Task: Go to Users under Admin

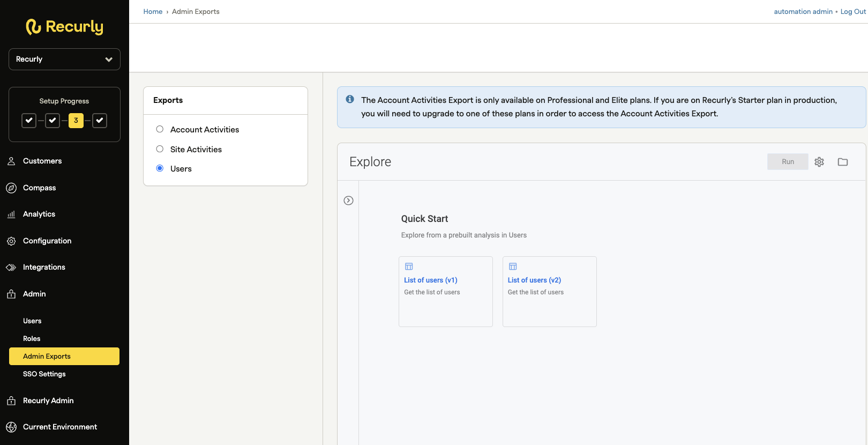Action: click(32, 321)
